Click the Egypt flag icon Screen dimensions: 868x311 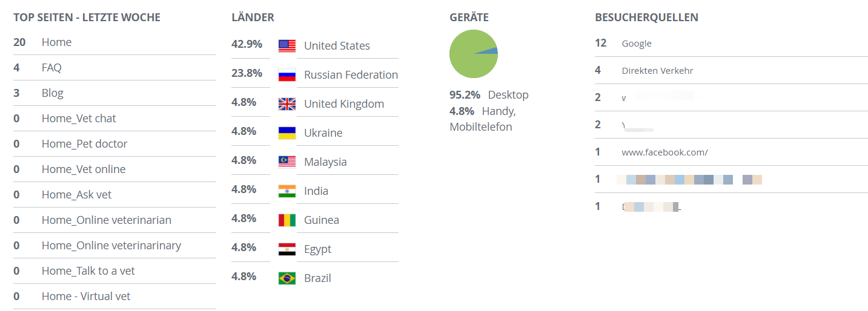click(287, 249)
